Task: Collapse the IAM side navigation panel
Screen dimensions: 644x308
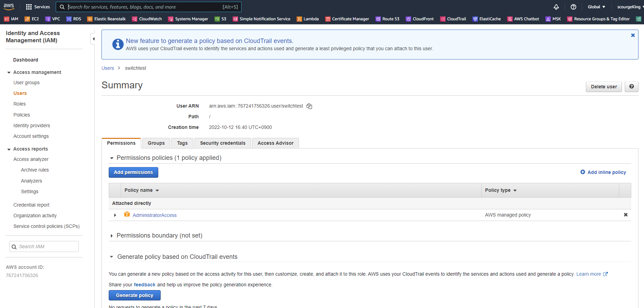Action: tap(93, 39)
